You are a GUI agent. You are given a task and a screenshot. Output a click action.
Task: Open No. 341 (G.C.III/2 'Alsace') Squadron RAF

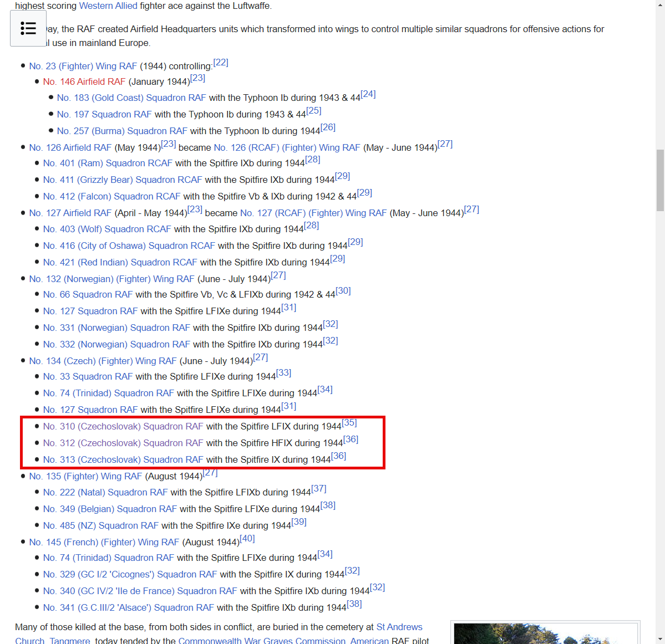[128, 608]
